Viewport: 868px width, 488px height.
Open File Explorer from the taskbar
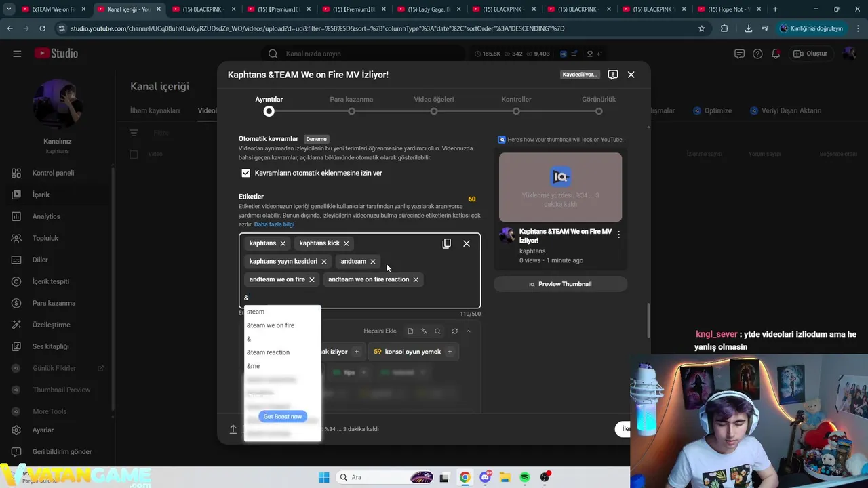505,477
